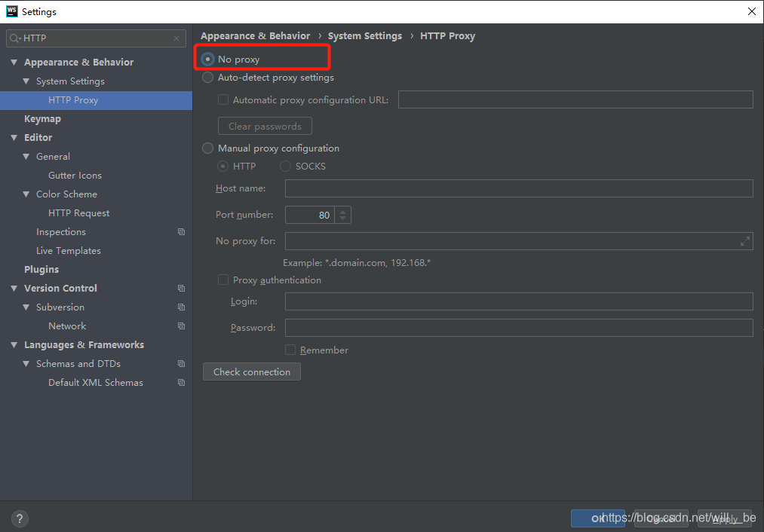
Task: Collapse the Subversion tree node
Action: [26, 307]
